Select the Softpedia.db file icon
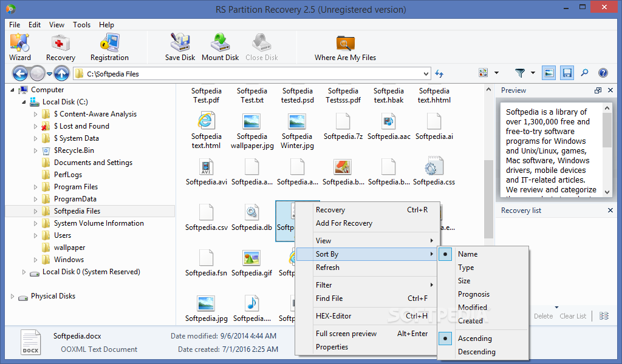The height and width of the screenshot is (364, 622). (x=251, y=213)
